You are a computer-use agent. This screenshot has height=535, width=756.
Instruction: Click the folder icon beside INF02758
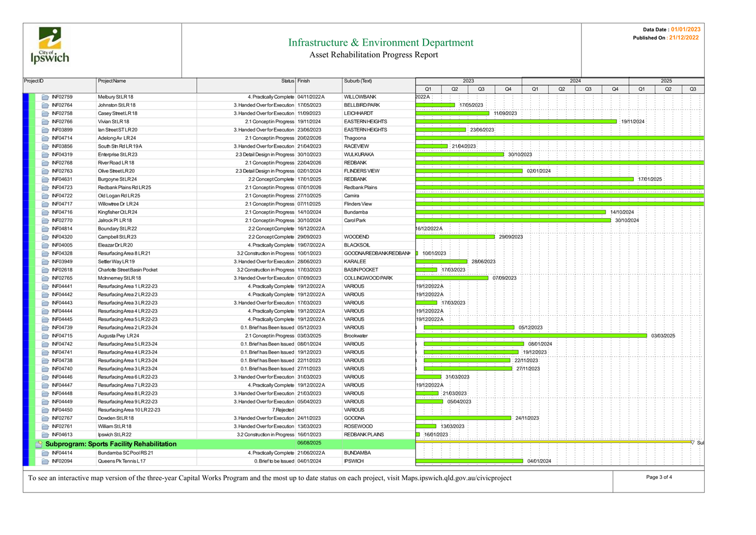coord(45,113)
